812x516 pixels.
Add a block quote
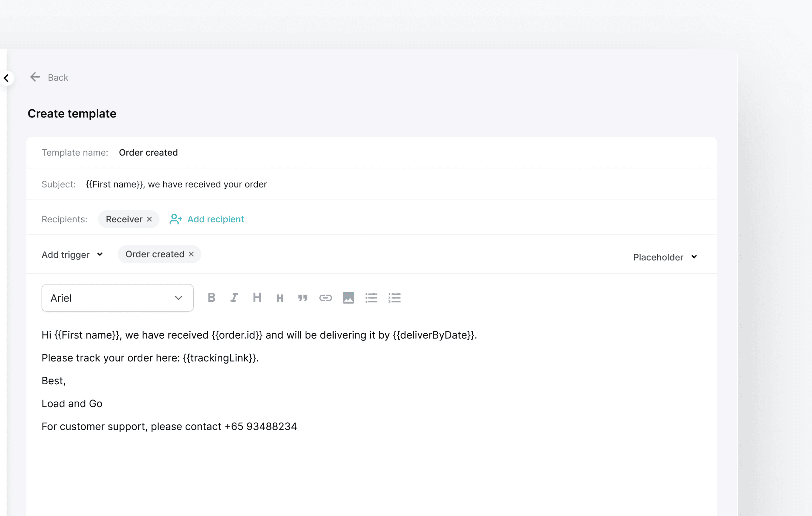pyautogui.click(x=303, y=298)
